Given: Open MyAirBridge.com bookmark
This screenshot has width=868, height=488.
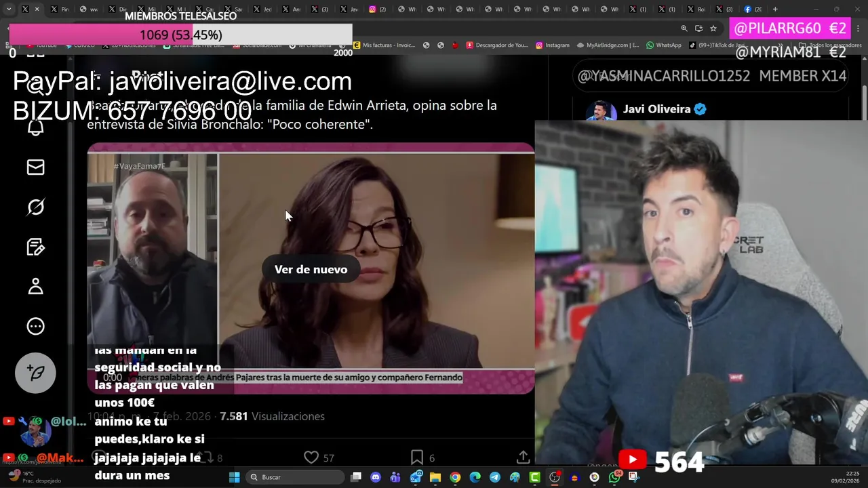Looking at the screenshot, I should 608,45.
